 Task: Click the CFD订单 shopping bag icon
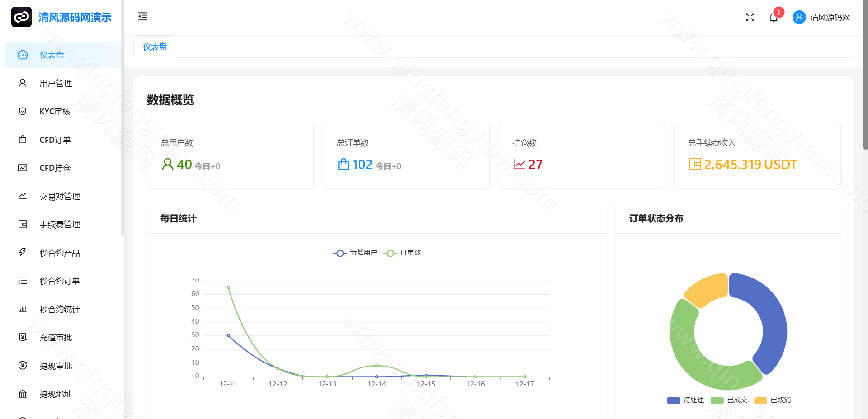[23, 140]
